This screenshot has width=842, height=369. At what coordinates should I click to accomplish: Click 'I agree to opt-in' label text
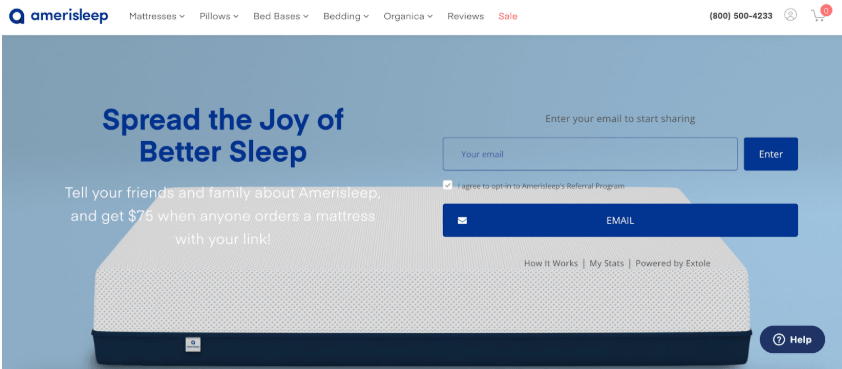pyautogui.click(x=541, y=186)
